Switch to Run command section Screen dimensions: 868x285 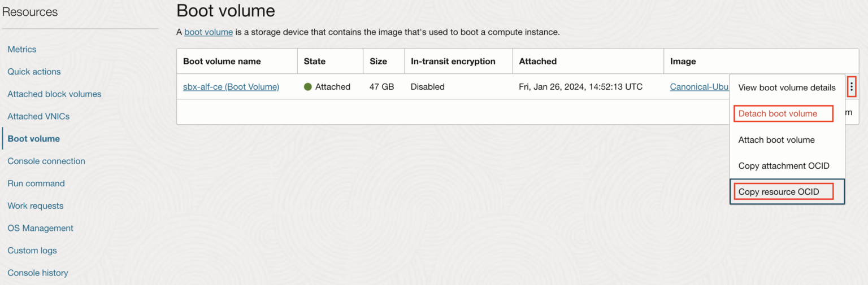click(x=36, y=183)
